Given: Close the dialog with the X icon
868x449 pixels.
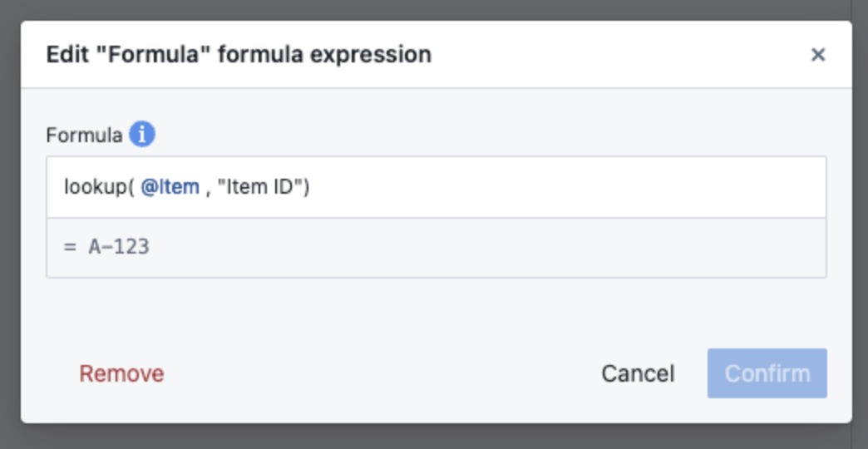Looking at the screenshot, I should click(818, 55).
